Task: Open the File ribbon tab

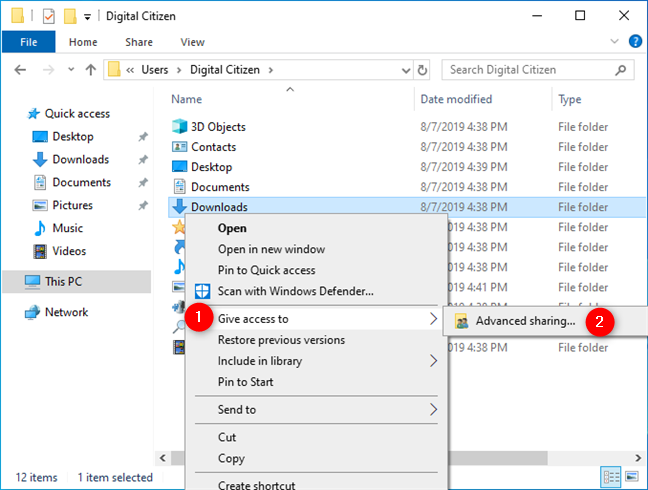Action: pos(29,42)
